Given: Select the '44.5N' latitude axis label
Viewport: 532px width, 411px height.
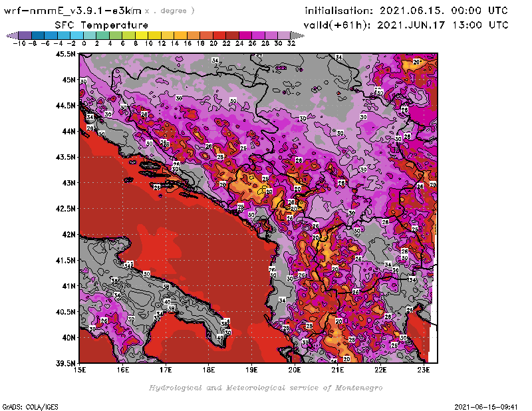Looking at the screenshot, I should tap(65, 106).
